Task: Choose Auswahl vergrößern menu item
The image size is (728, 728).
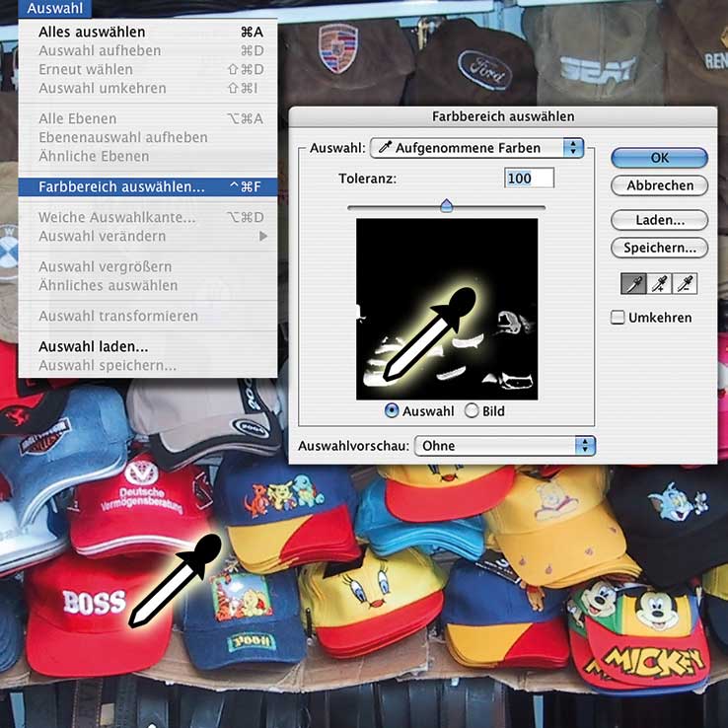Action: (x=148, y=267)
